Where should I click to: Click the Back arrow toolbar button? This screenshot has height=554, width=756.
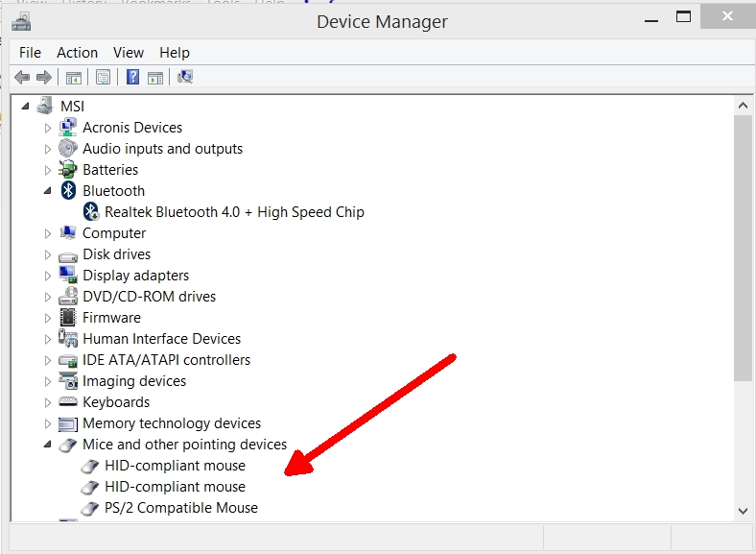[22, 78]
